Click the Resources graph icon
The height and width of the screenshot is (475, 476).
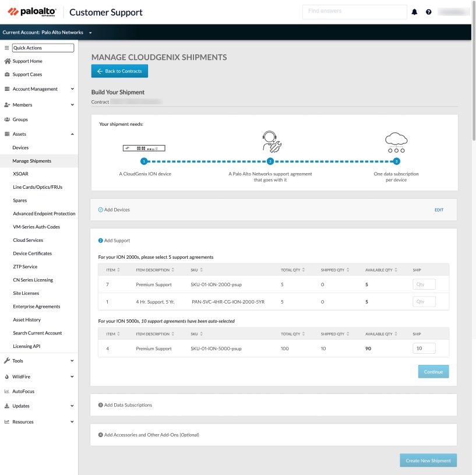click(x=6, y=422)
